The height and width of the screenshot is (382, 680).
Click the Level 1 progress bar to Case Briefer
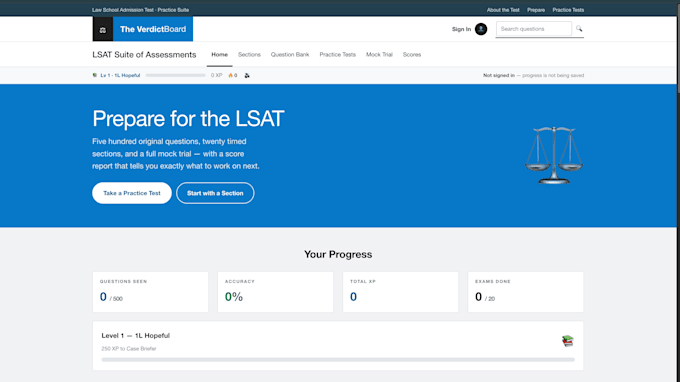(338, 359)
